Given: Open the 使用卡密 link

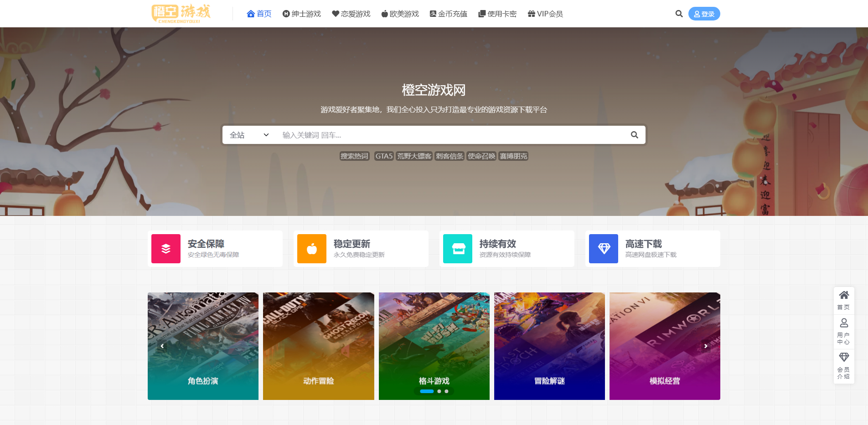Looking at the screenshot, I should (497, 14).
